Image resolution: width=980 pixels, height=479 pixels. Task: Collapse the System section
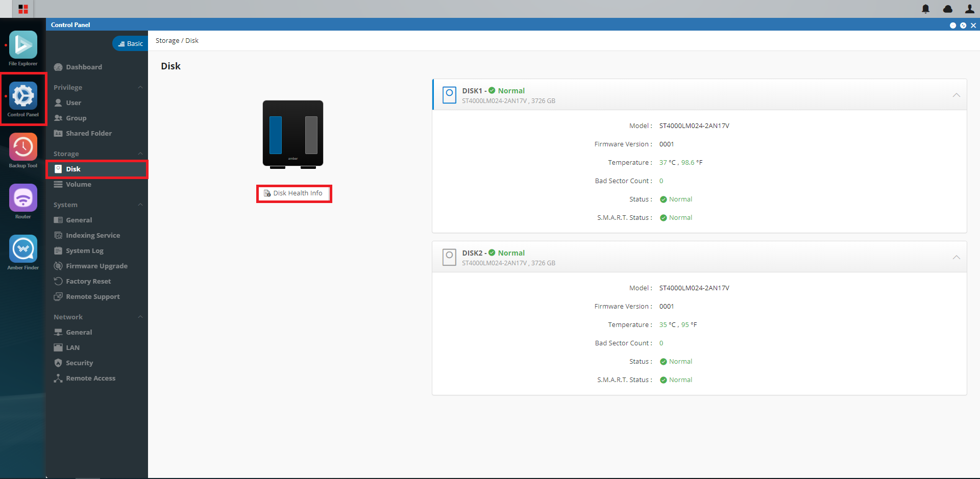click(x=140, y=205)
